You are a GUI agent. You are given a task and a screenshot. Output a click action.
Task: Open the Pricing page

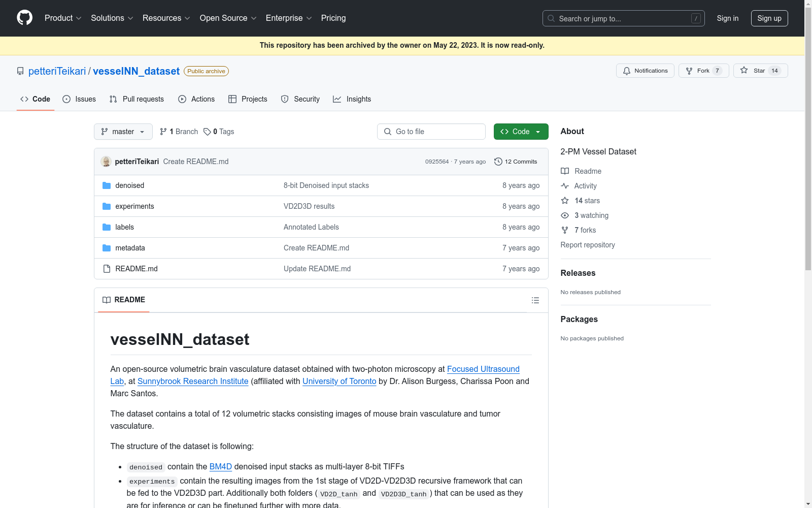[333, 18]
